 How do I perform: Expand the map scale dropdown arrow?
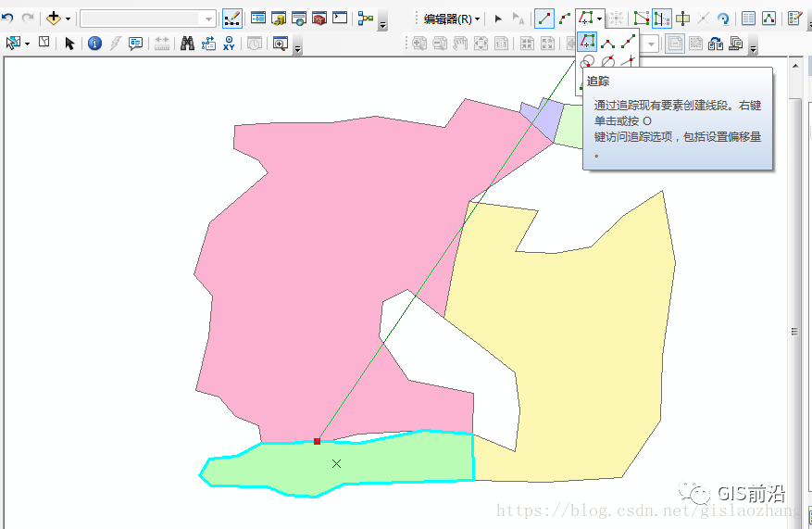click(x=208, y=19)
